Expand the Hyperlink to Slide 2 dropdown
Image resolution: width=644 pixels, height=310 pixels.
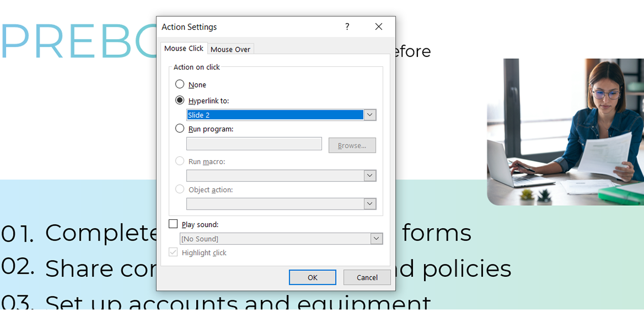370,115
